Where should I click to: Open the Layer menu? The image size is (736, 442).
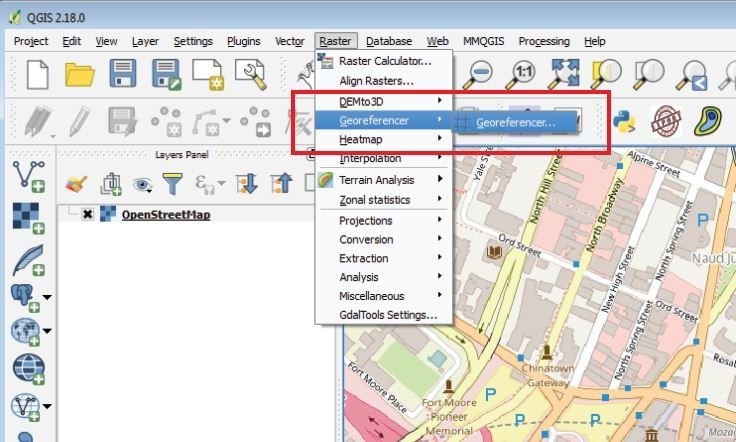145,41
